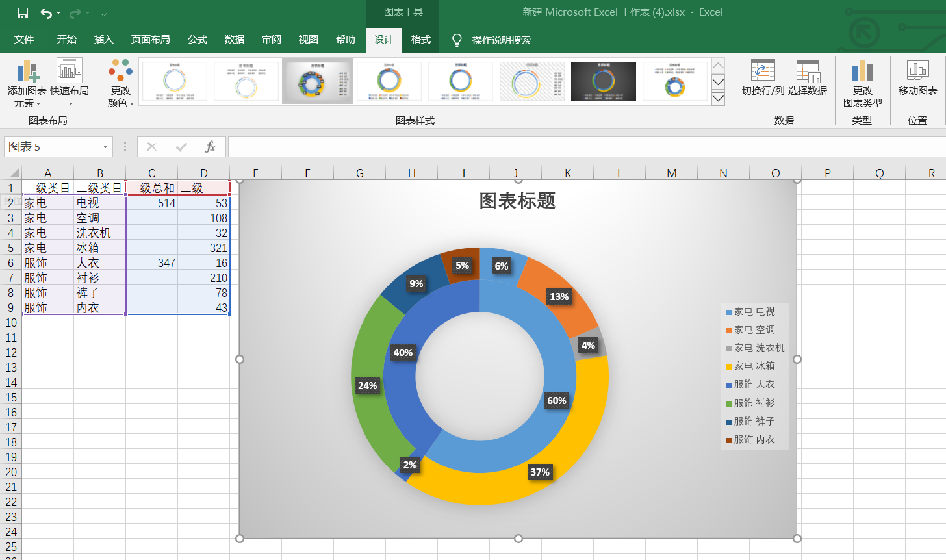Open the Undo history dropdown arrow
Viewport: 946px width, 560px height.
pos(58,14)
